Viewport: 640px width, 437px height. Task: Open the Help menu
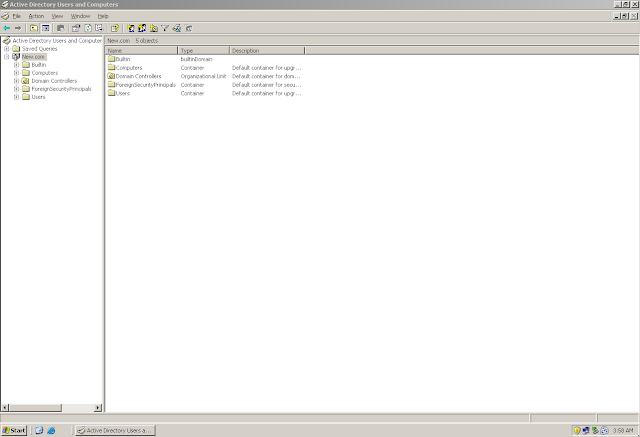pyautogui.click(x=103, y=16)
